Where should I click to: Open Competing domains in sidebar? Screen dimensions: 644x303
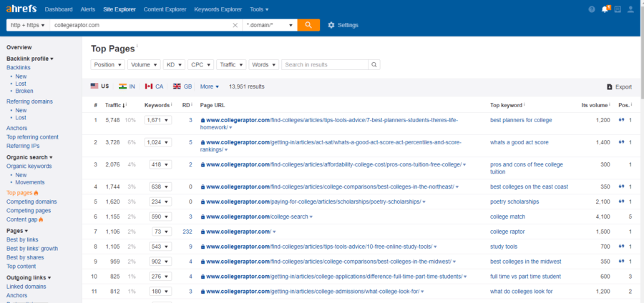click(31, 202)
